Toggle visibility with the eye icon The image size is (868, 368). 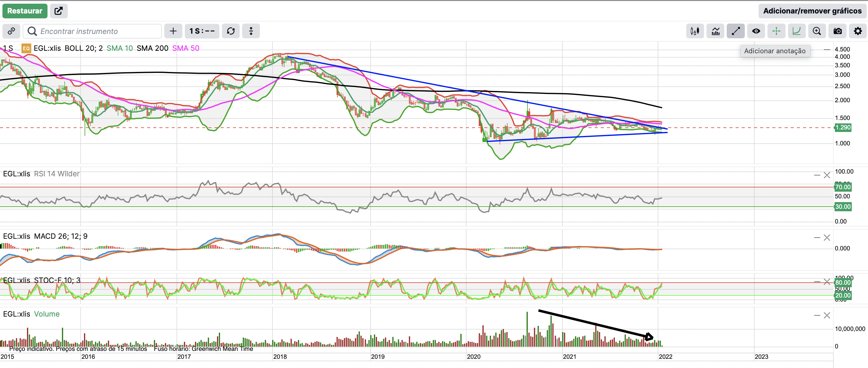tap(756, 31)
